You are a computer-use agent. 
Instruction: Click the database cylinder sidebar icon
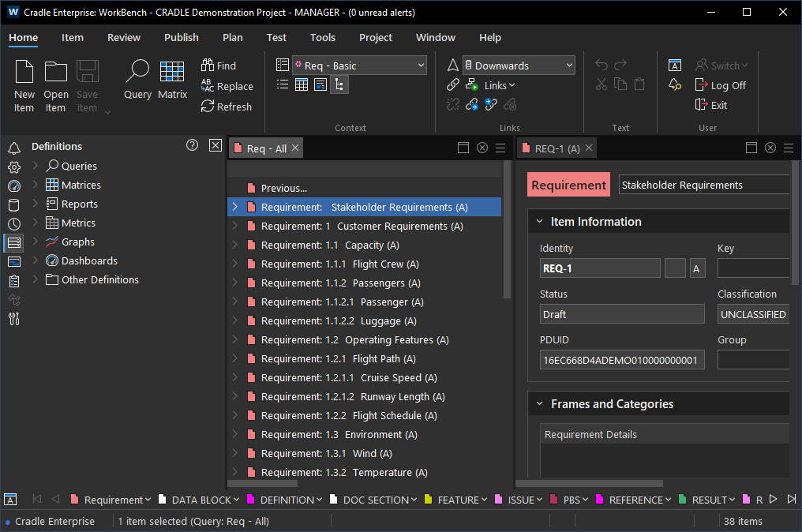[14, 205]
